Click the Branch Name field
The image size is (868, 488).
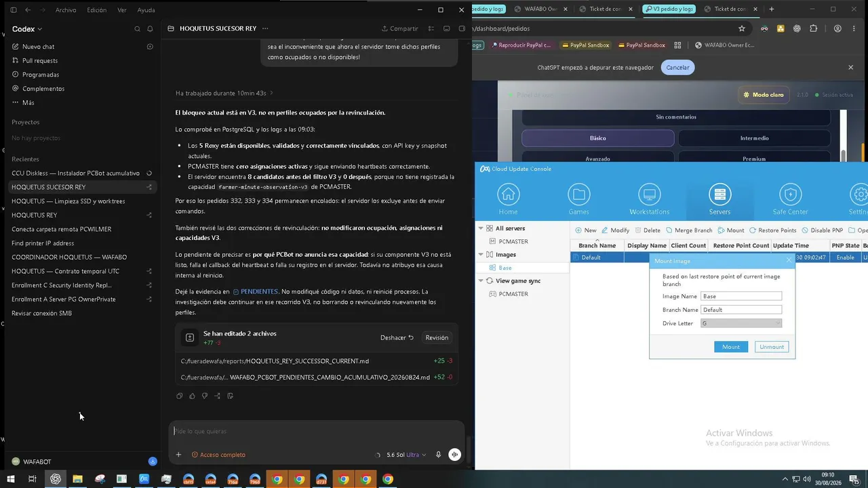tap(741, 310)
